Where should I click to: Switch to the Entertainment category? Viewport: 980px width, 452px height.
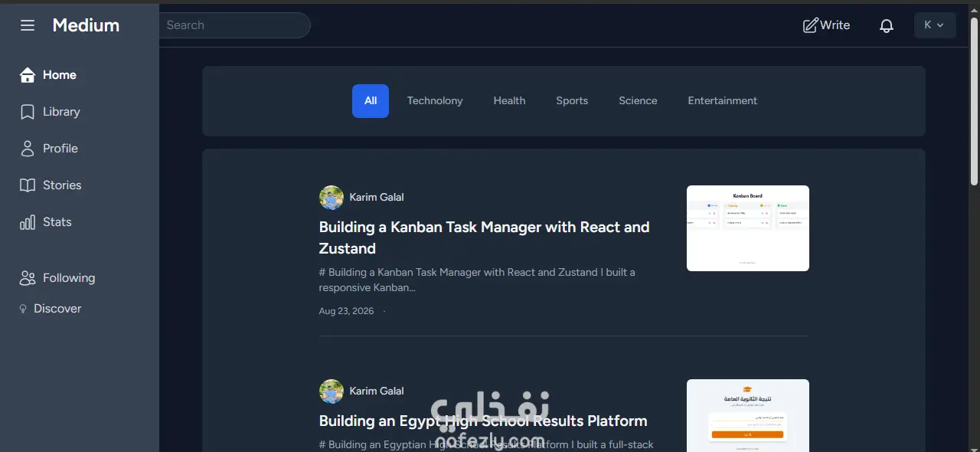(723, 101)
